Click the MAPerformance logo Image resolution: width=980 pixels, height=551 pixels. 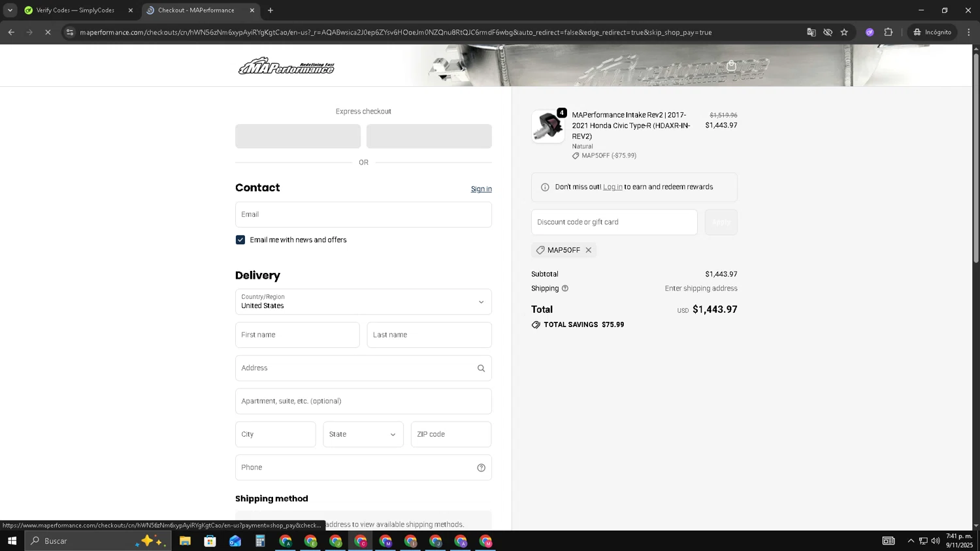[286, 65]
